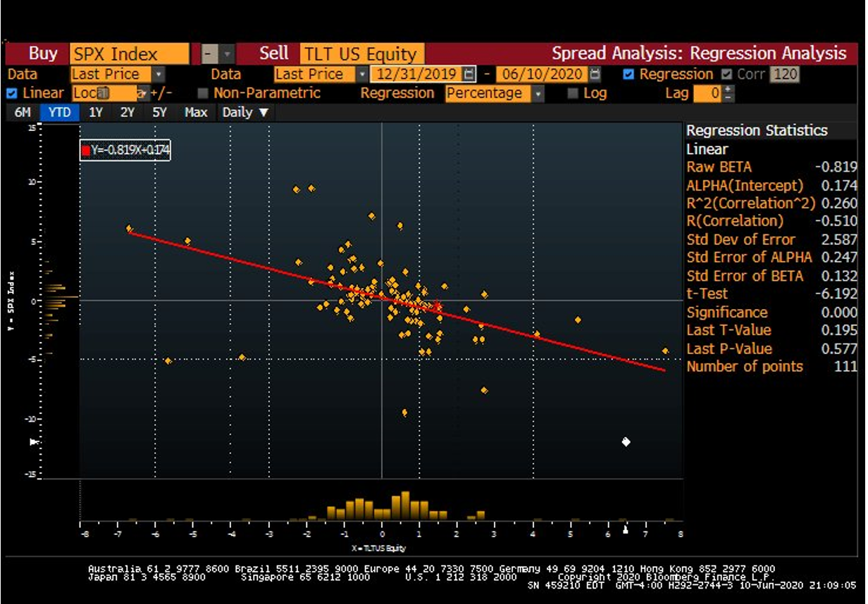Open the calendar picker for the start date
868x604 pixels.
pyautogui.click(x=470, y=75)
